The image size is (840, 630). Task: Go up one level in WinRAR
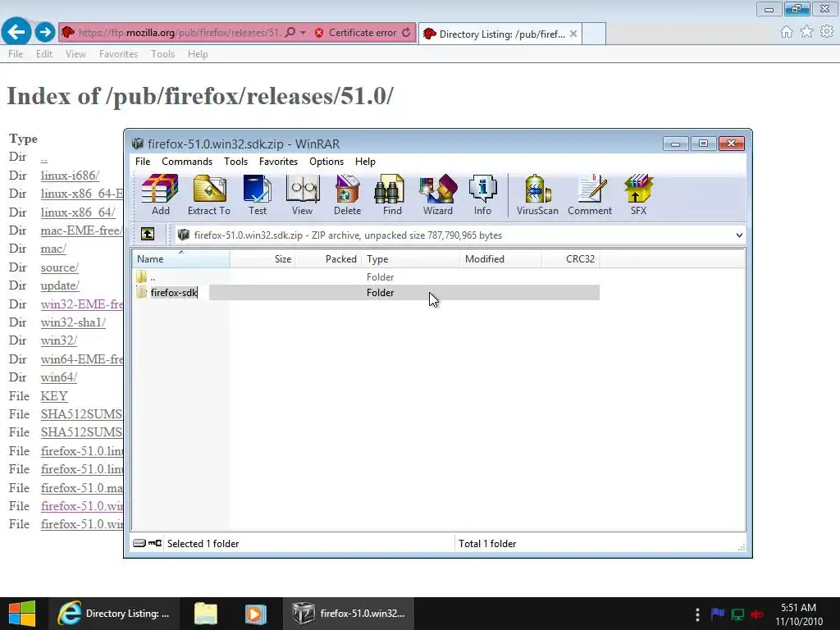[148, 234]
